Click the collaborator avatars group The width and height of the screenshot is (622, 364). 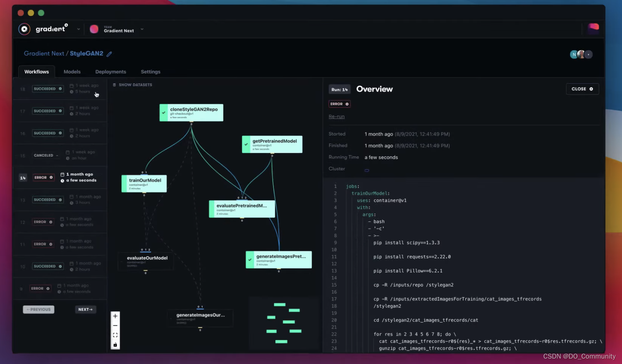(x=581, y=55)
